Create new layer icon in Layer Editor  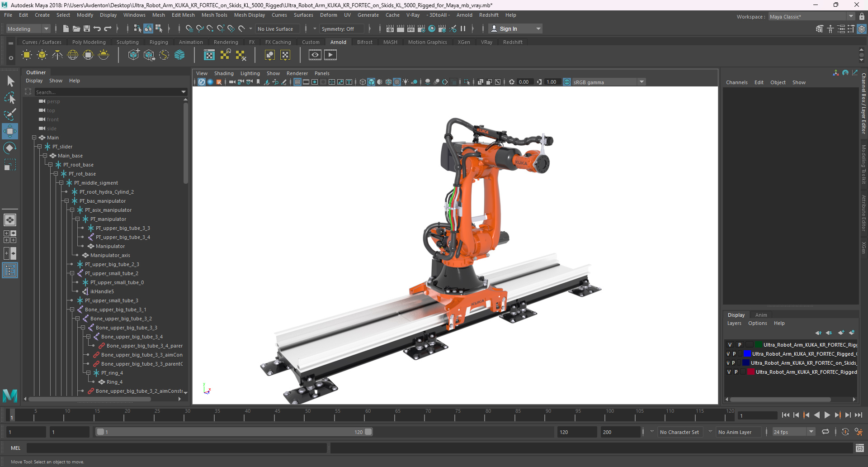point(841,333)
